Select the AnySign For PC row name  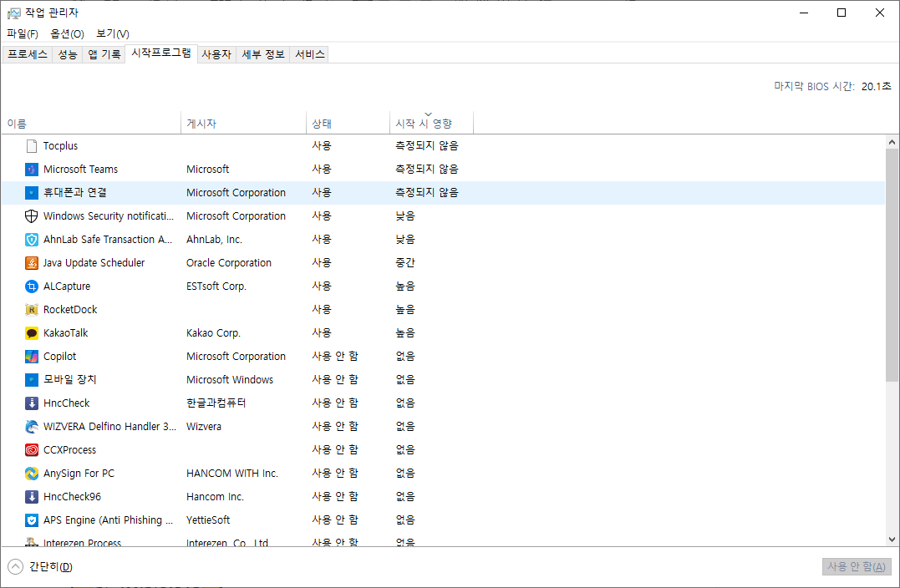tap(79, 474)
